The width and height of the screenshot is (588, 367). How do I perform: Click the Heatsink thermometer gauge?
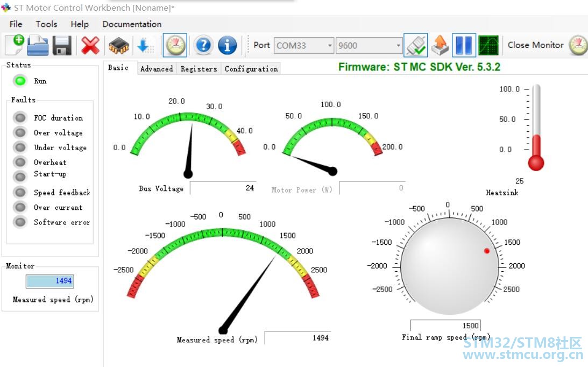click(536, 128)
